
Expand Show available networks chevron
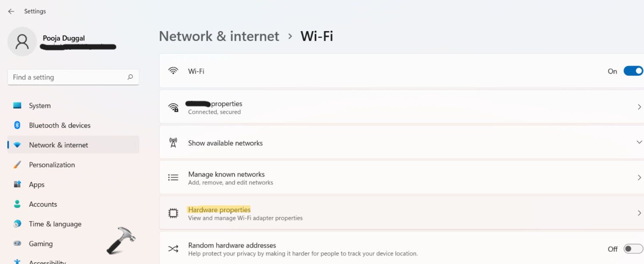point(639,142)
